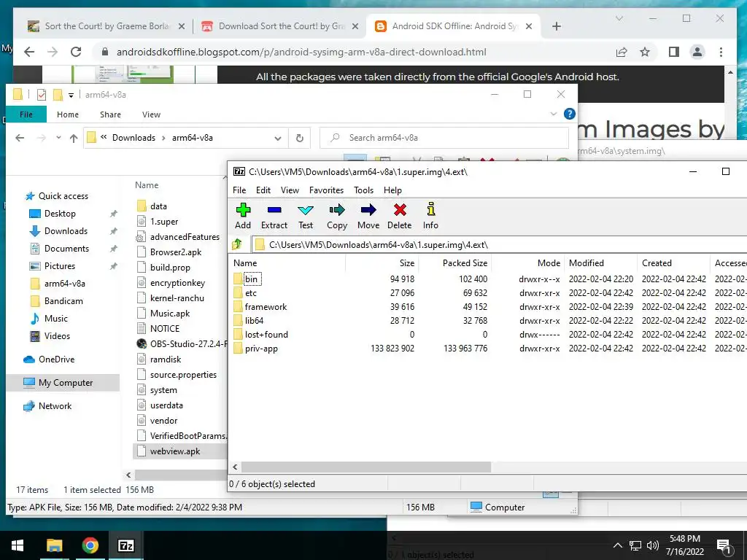Open Desktop in navigation pane

(x=60, y=214)
